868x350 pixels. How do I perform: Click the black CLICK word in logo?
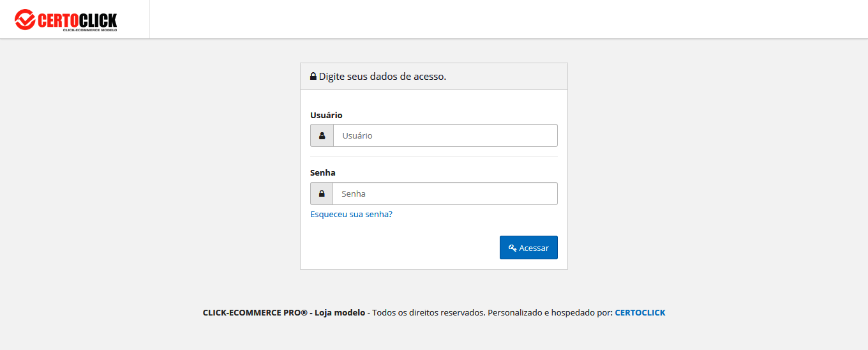click(x=99, y=20)
